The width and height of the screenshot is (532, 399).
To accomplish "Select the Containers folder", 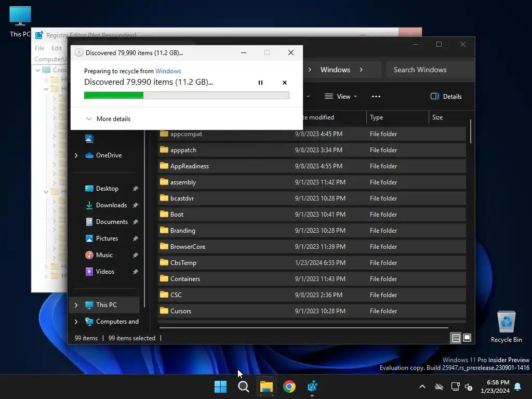I will click(312, 279).
